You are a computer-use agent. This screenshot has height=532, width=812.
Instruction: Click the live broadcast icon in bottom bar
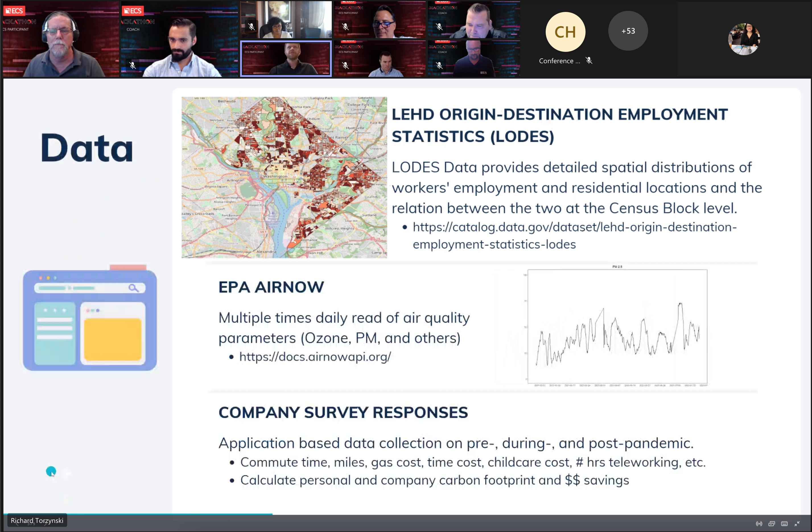click(759, 524)
